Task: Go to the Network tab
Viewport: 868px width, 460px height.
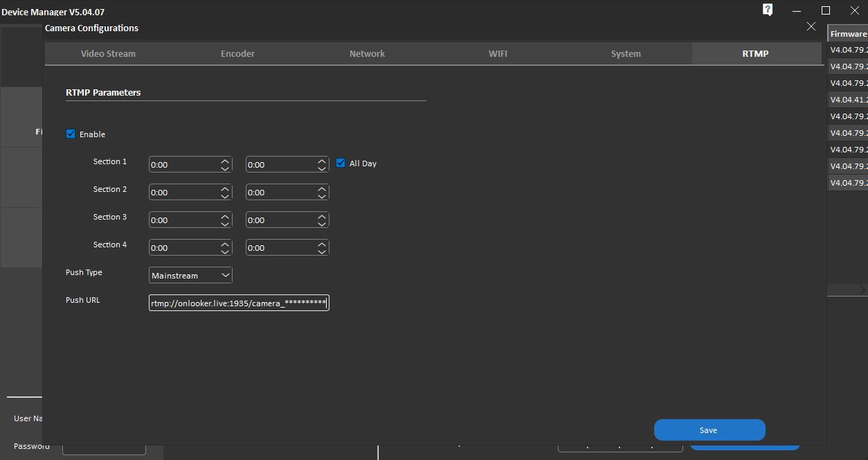Action: [367, 53]
